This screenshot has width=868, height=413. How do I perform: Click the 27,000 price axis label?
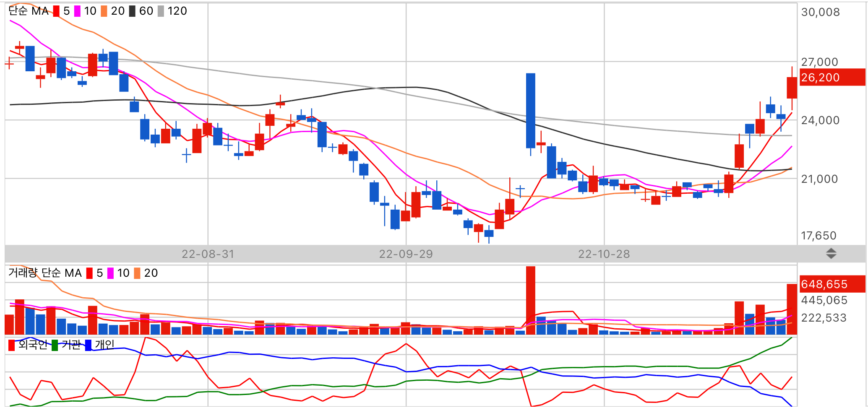pos(820,62)
